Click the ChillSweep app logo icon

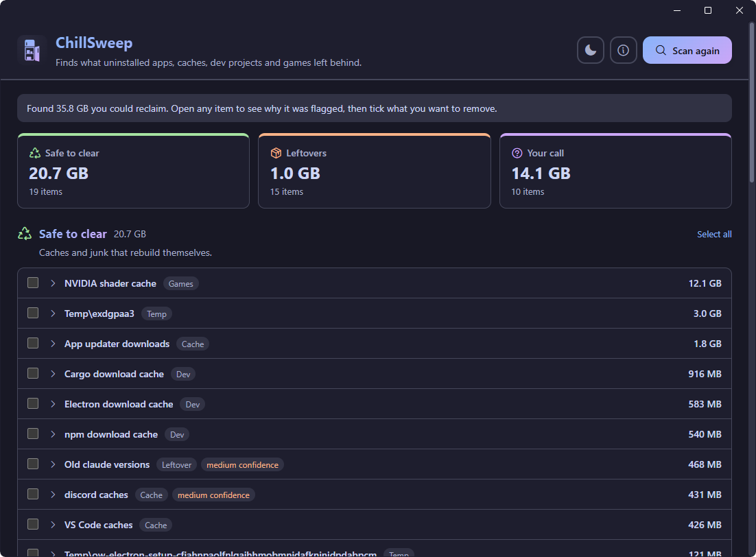(32, 49)
